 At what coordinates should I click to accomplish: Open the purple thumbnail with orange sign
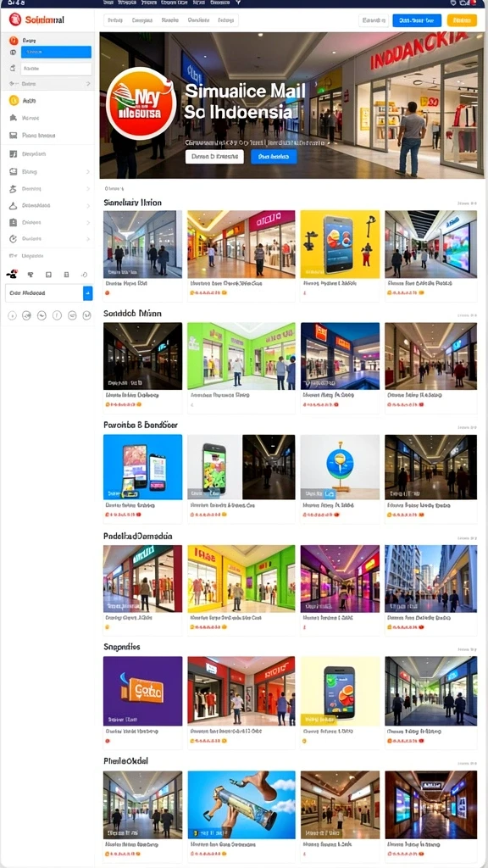point(142,691)
